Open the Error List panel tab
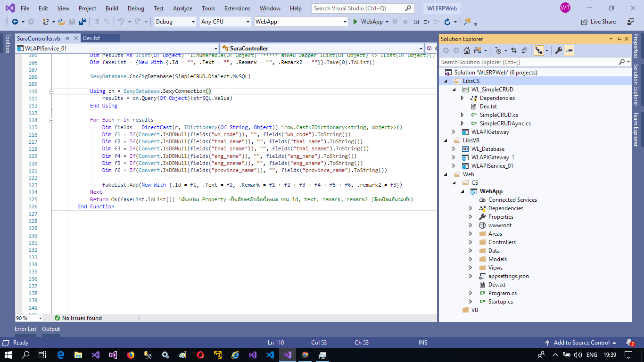 coord(25,329)
